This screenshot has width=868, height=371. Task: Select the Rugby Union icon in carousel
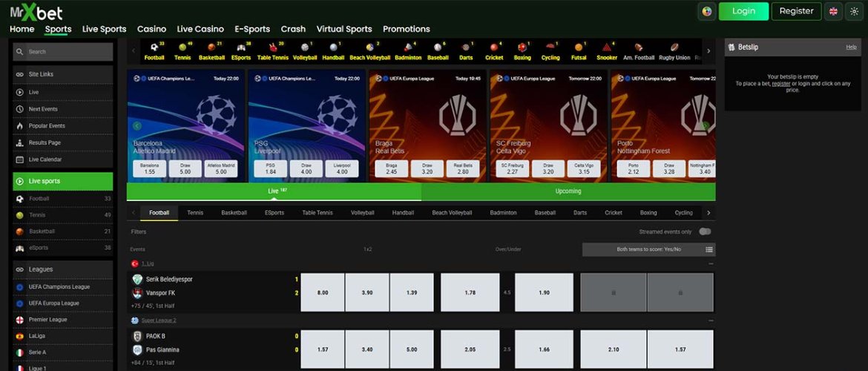(x=674, y=47)
